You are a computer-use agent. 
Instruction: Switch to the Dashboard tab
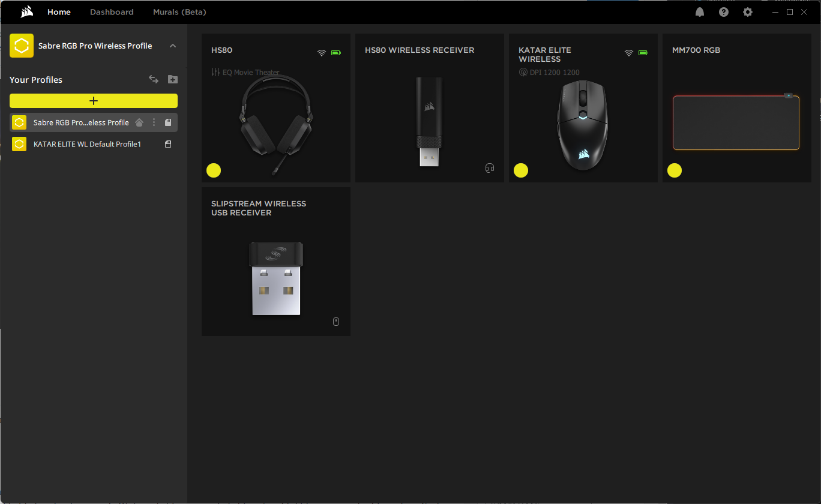coord(112,12)
